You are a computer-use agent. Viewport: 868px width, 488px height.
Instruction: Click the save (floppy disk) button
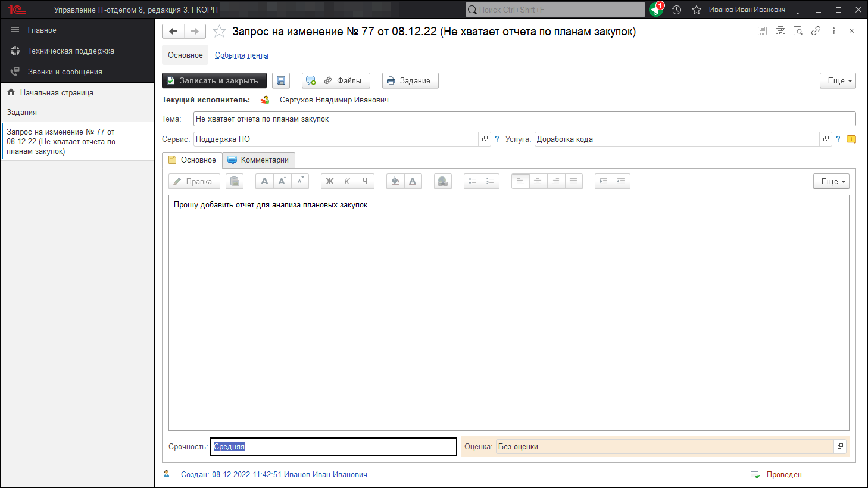tap(281, 81)
